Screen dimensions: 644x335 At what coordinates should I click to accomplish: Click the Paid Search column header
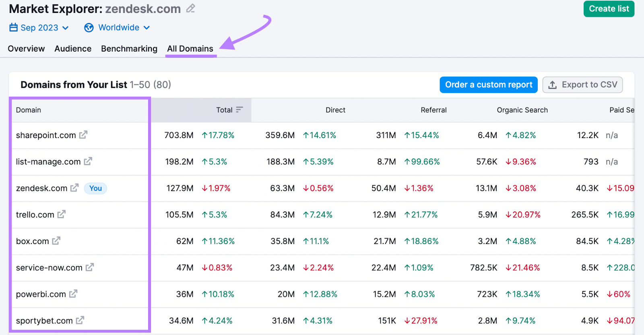pos(622,110)
